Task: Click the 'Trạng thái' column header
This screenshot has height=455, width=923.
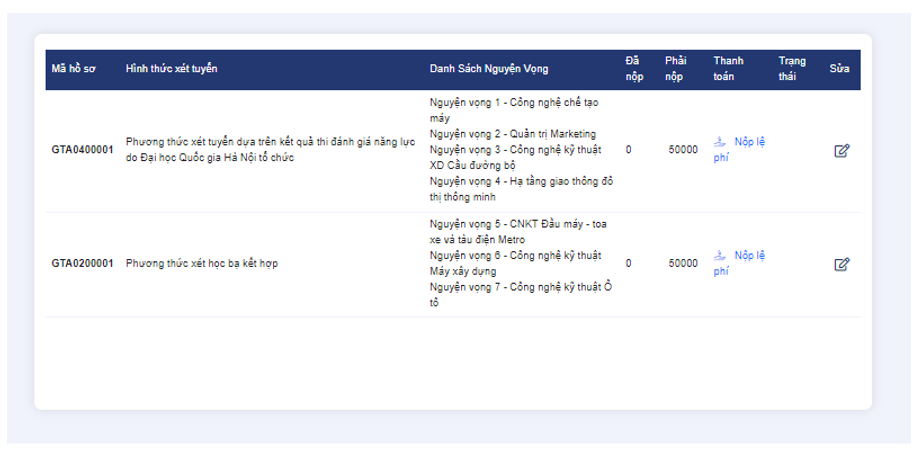Action: 792,69
